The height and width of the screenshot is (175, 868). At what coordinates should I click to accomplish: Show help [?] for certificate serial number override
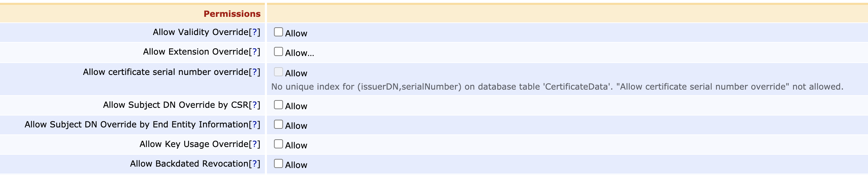pyautogui.click(x=254, y=72)
